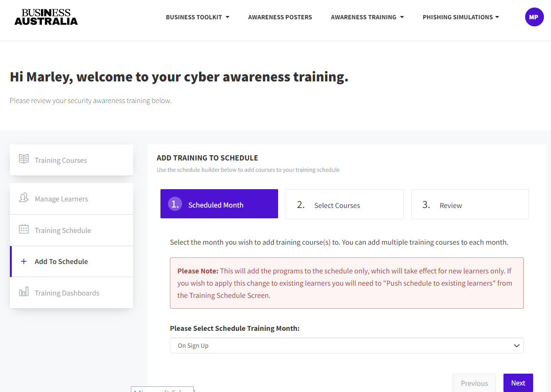Image resolution: width=551 pixels, height=392 pixels.
Task: Click the Next button
Action: 518,383
